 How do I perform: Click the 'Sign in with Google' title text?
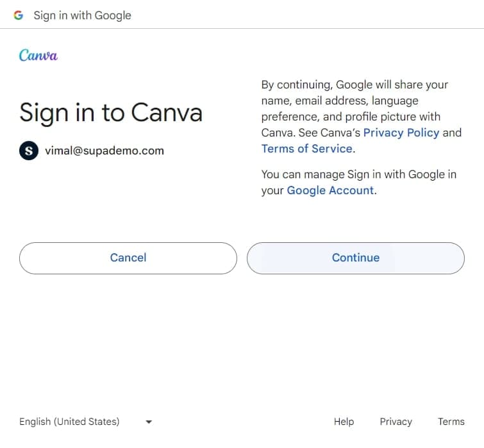point(82,15)
